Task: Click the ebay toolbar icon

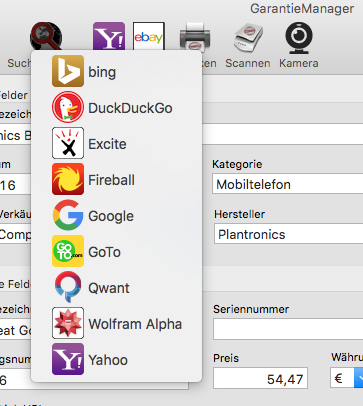Action: [x=149, y=36]
